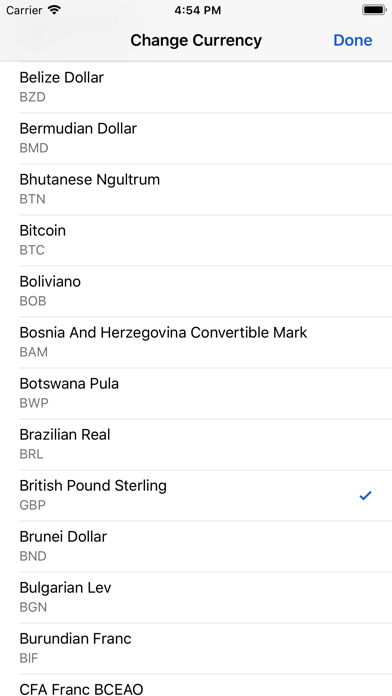
Task: Select Belize Dollar currency
Action: (196, 87)
